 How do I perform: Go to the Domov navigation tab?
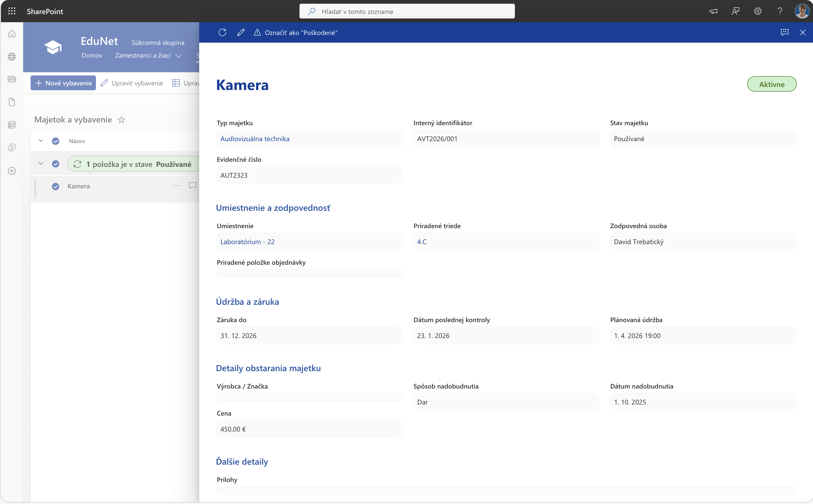coord(92,55)
